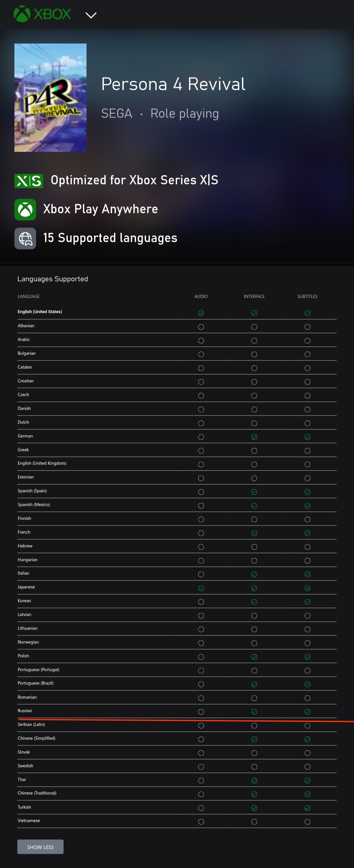
Task: Click the Danish language row label
Action: [24, 408]
